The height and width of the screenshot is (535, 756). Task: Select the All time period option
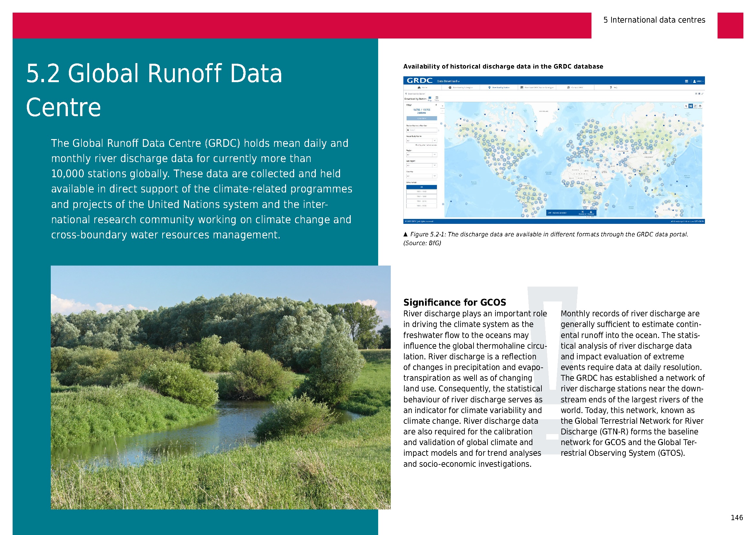[422, 187]
